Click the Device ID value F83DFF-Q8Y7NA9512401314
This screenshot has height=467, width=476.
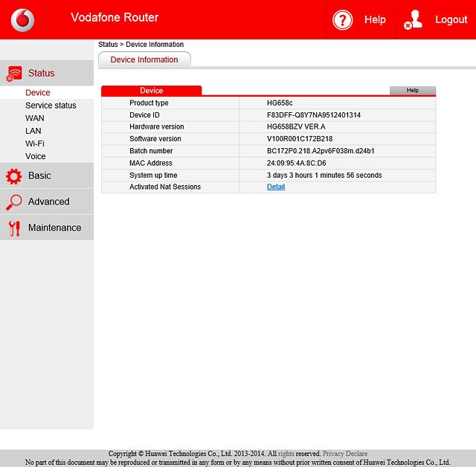314,115
